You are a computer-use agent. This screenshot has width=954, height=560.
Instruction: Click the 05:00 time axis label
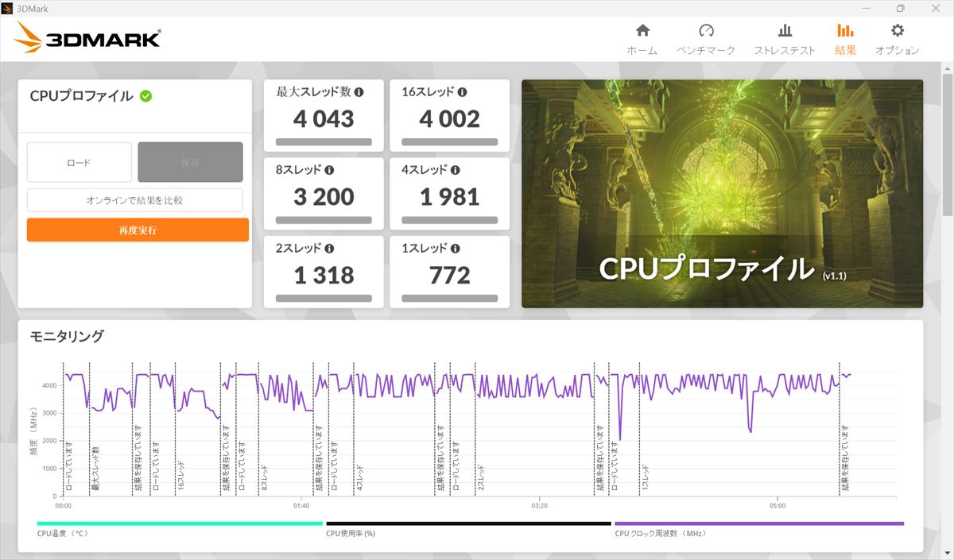(x=778, y=505)
